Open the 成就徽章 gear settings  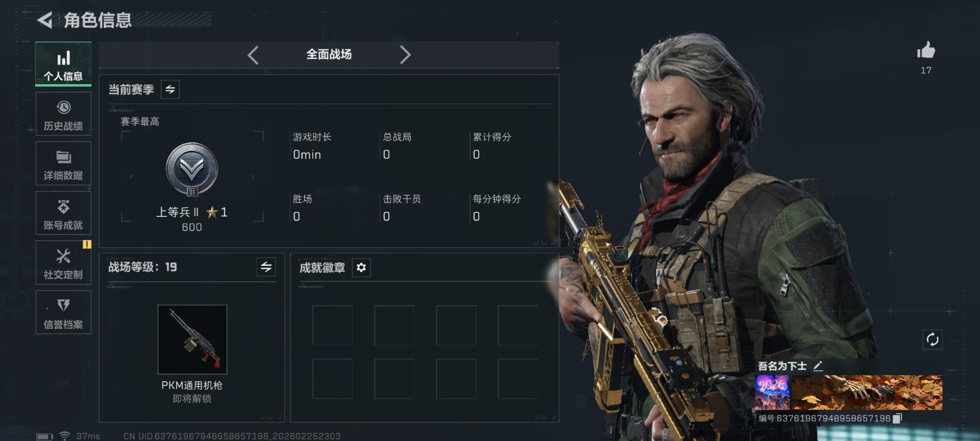click(x=361, y=267)
